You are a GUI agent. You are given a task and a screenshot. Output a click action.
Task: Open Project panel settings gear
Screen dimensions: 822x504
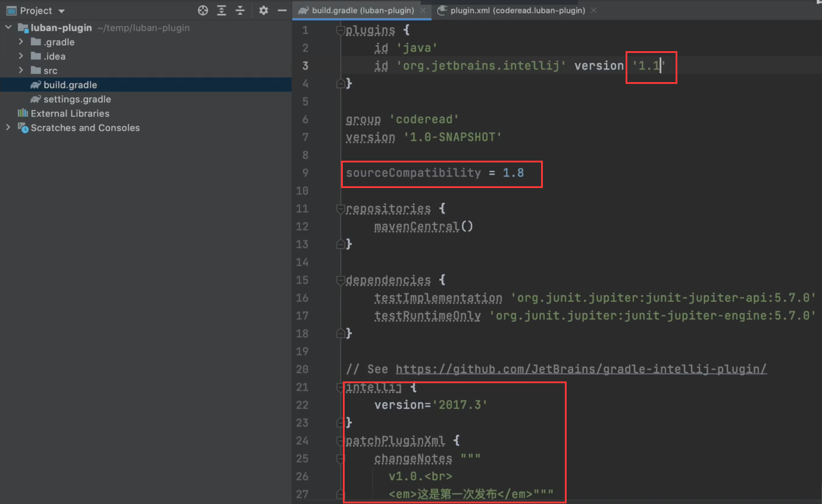coord(264,10)
